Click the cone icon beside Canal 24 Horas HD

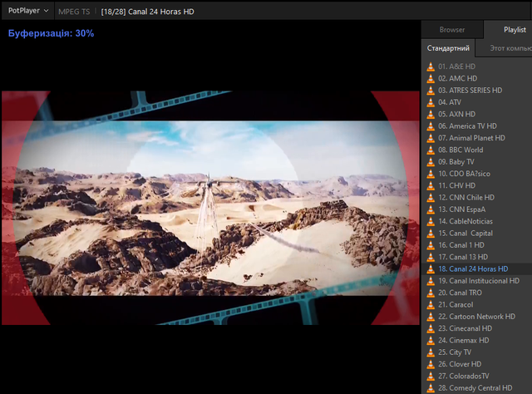point(431,268)
